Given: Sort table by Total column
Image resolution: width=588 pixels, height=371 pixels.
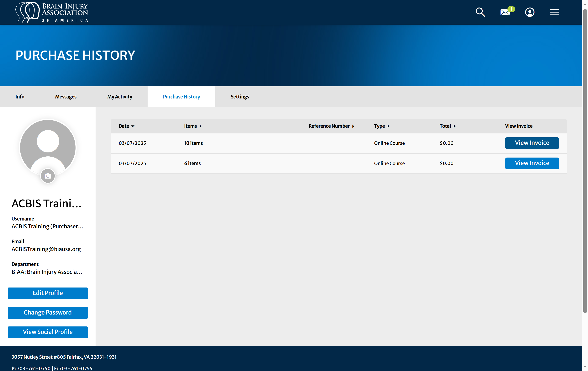Looking at the screenshot, I should [x=447, y=126].
